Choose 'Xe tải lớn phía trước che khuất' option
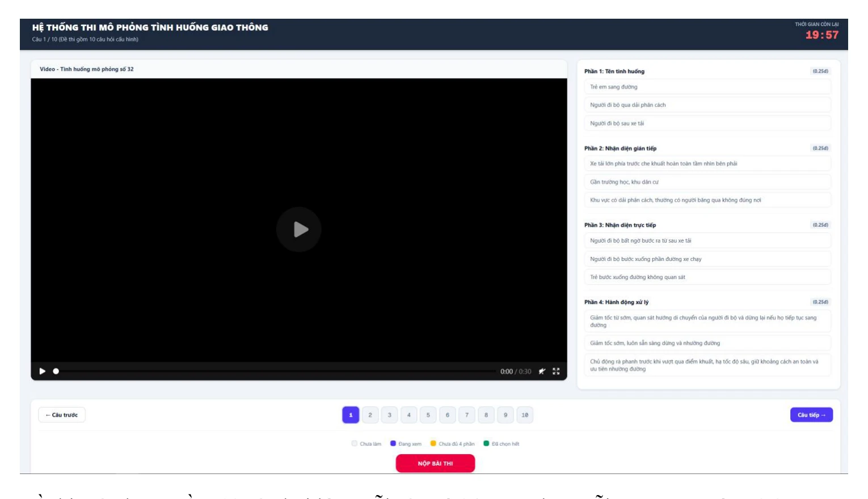 pos(707,163)
